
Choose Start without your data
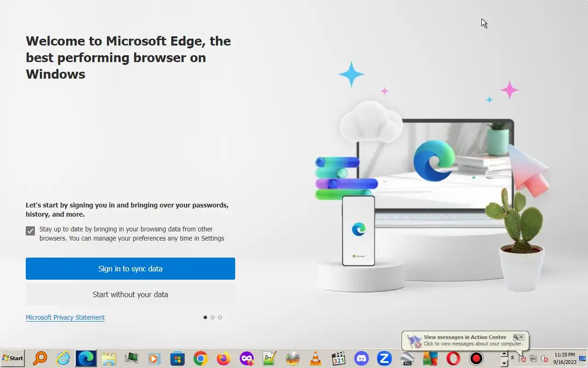130,294
